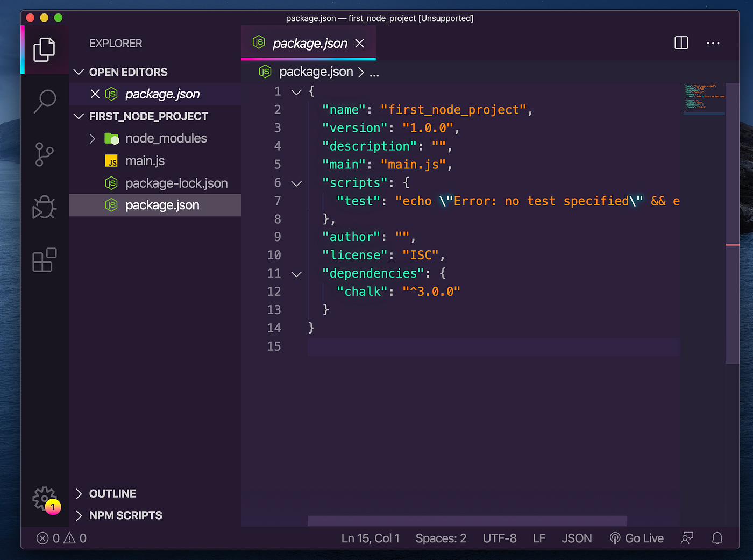Open the Manage settings gear menu
This screenshot has width=753, height=560.
tap(45, 499)
